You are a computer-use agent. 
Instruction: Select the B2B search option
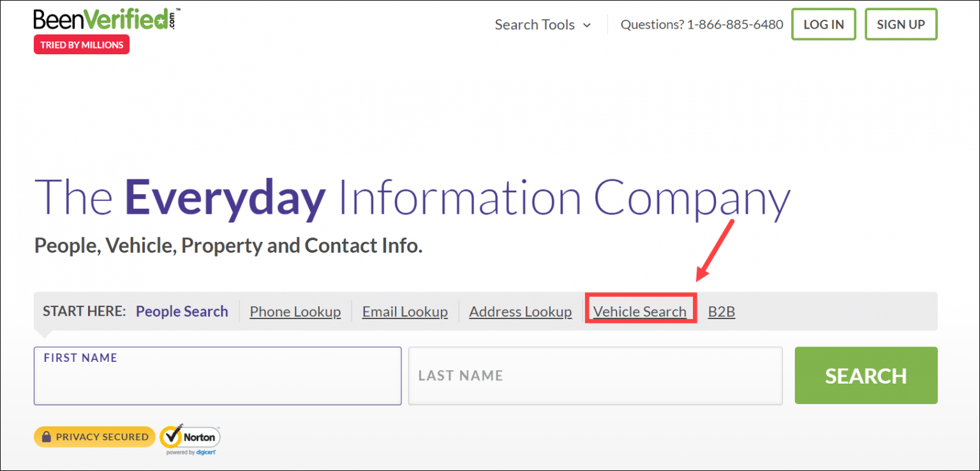[722, 311]
